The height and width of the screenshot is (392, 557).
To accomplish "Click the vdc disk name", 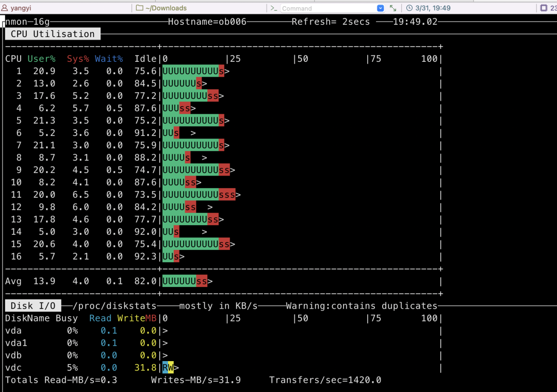I will [13, 368].
